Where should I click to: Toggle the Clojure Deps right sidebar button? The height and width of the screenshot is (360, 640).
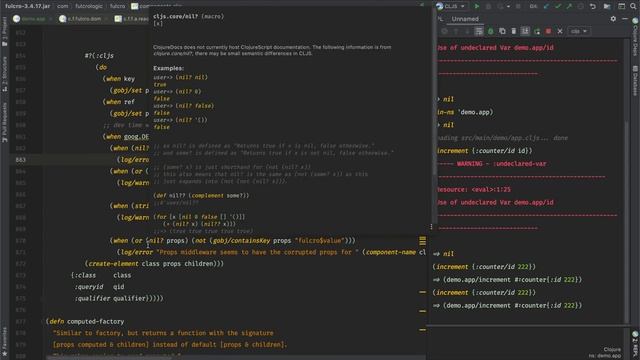(x=635, y=38)
